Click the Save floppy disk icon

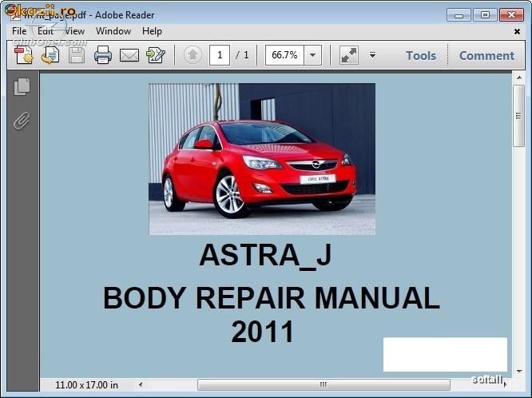[77, 55]
